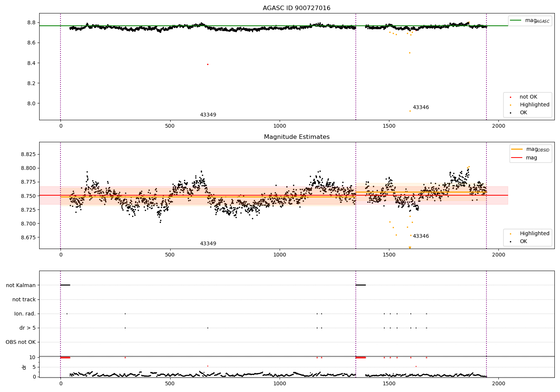Click the 'not Kalman' row label
Image resolution: width=560 pixels, height=392 pixels.
21,286
